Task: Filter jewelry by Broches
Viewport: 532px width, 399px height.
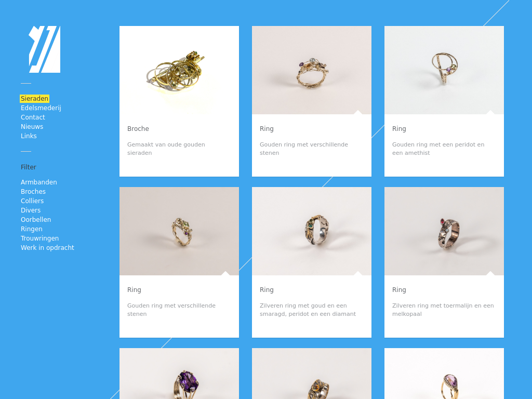Action: pyautogui.click(x=33, y=191)
